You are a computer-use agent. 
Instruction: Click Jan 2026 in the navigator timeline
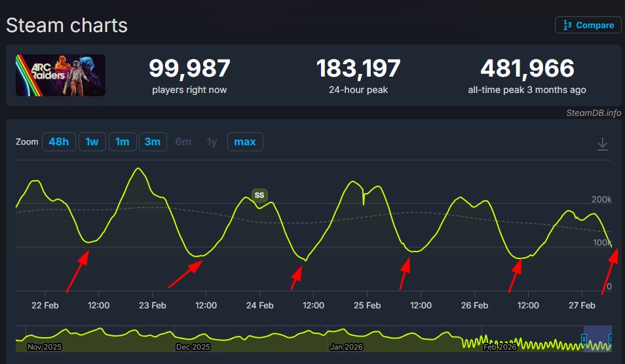346,347
